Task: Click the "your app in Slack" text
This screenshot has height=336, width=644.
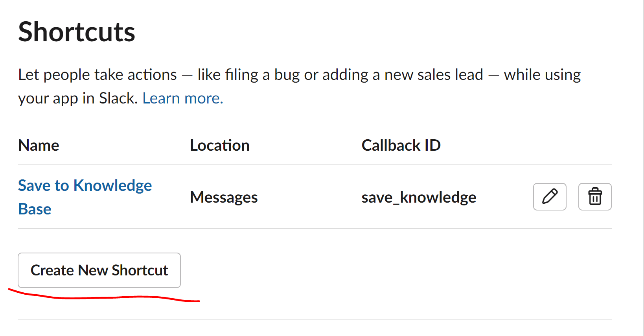Action: pyautogui.click(x=77, y=98)
